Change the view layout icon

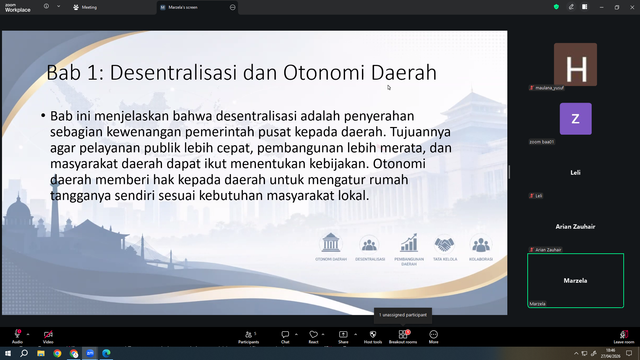(585, 7)
